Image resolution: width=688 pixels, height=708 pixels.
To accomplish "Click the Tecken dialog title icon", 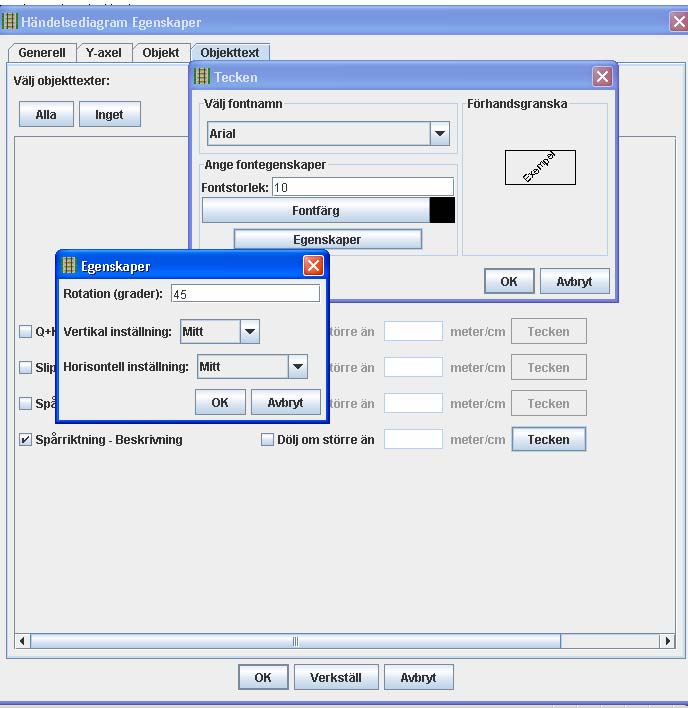I will (x=202, y=76).
